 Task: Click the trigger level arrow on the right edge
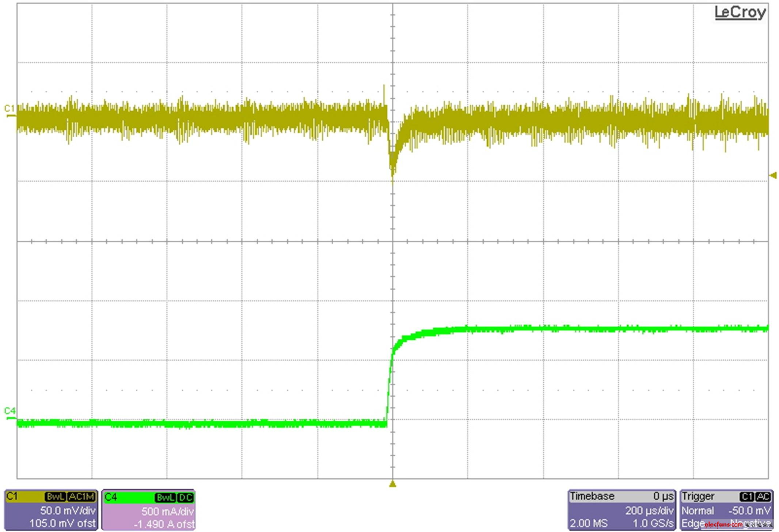774,175
